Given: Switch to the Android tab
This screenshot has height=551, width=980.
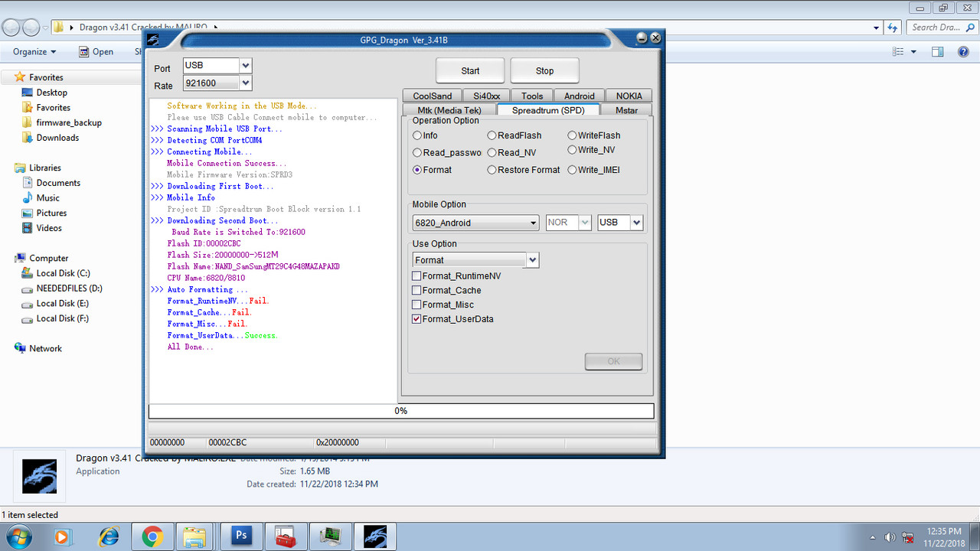Looking at the screenshot, I should click(580, 96).
